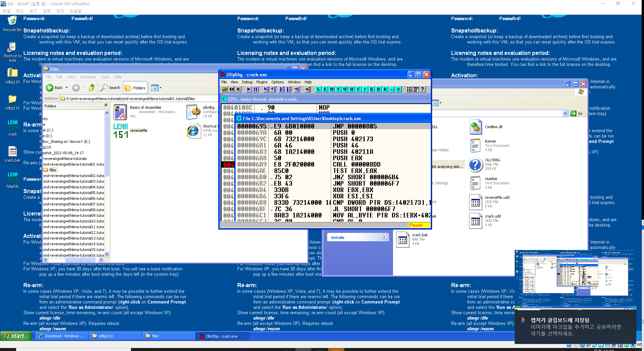644x351 pixels.
Task: Show CPU window with the C toolbar button
Action: point(358,89)
